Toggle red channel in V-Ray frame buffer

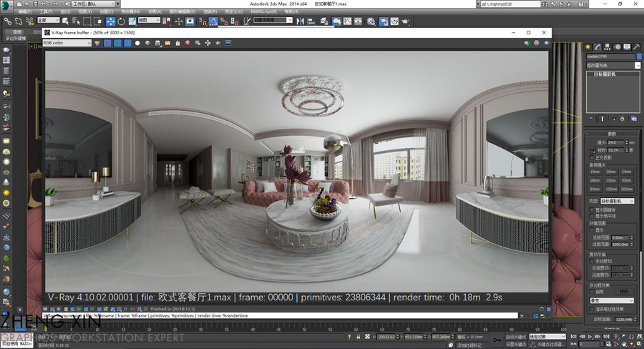pos(107,43)
